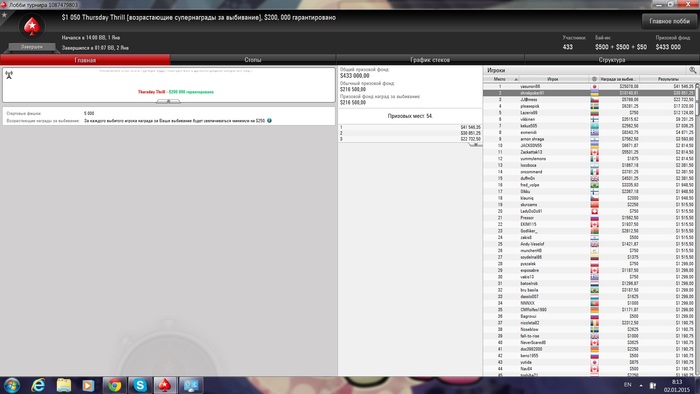Open Skype from the taskbar
The width and height of the screenshot is (700, 394).
tap(140, 385)
